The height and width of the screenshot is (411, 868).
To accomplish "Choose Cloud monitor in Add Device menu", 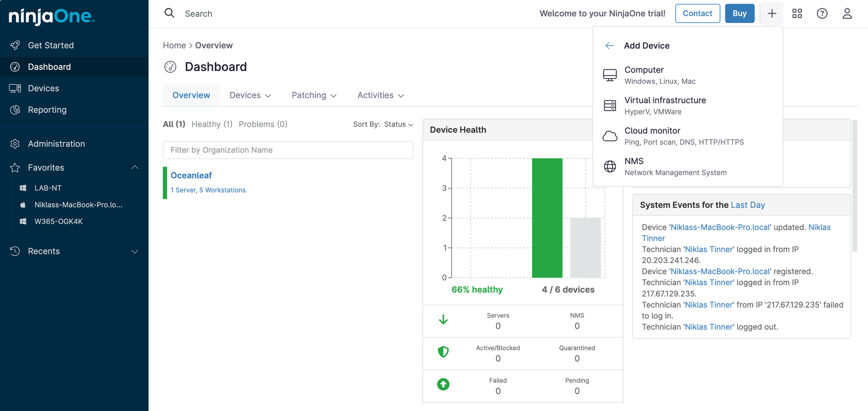I will (687, 136).
